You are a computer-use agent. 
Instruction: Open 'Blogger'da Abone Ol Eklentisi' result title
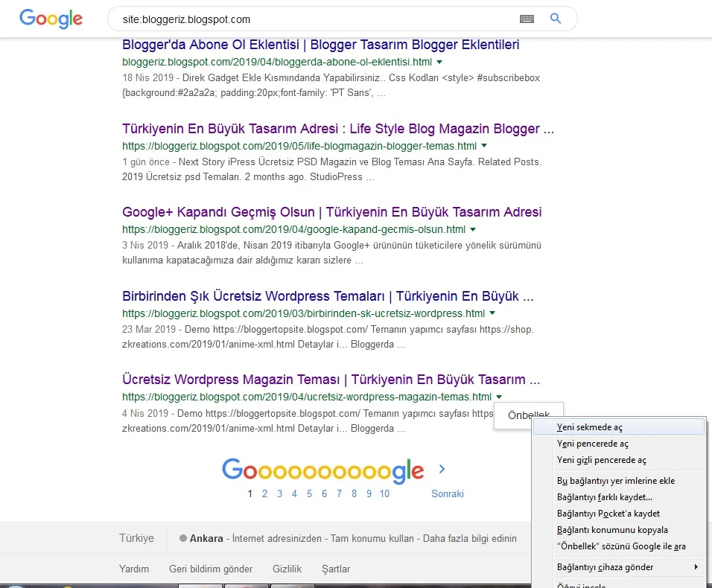(x=320, y=45)
